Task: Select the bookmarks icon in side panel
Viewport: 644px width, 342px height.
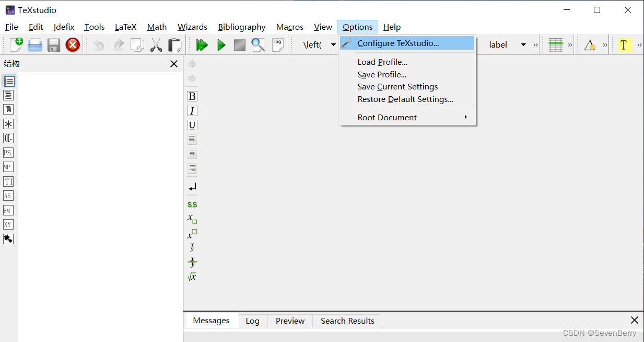Action: [8, 110]
